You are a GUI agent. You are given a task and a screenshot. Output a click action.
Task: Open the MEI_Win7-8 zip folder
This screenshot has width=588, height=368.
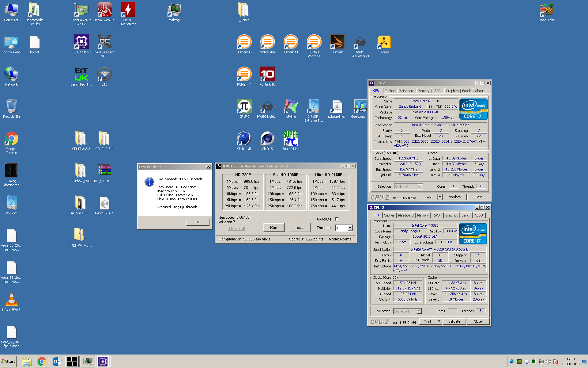tap(81, 238)
